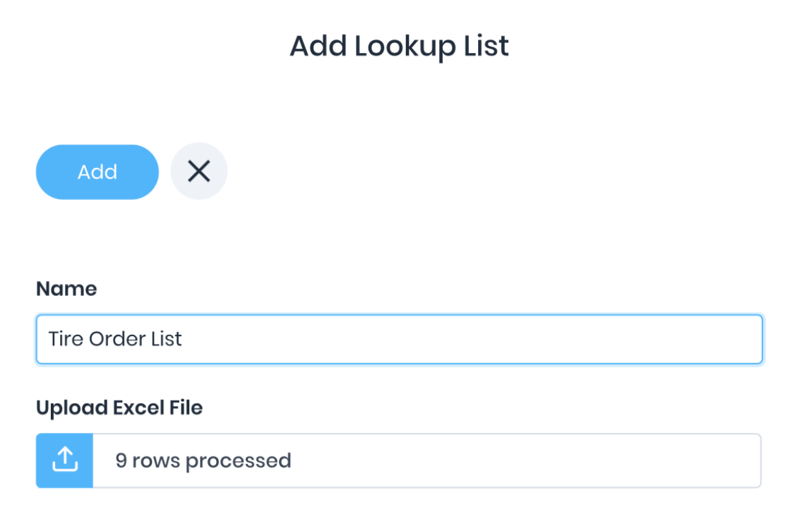Choose a new Excel file using upload icon
812x524 pixels.
tap(64, 460)
